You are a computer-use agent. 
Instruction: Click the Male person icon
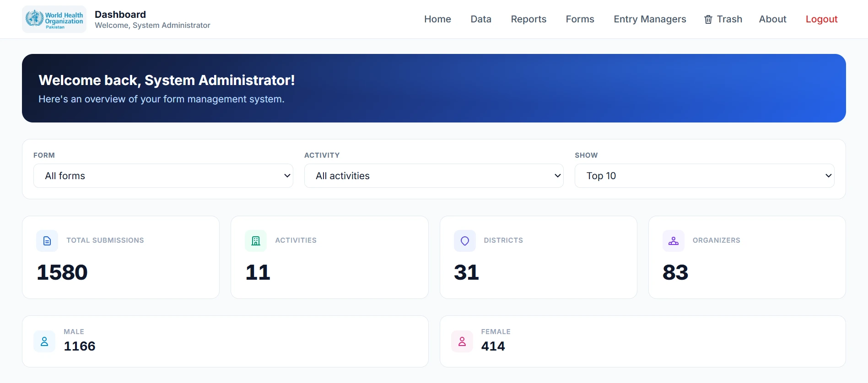coord(44,341)
